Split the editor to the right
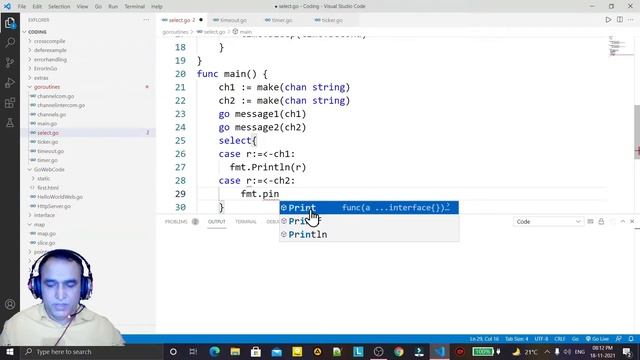 click(620, 20)
